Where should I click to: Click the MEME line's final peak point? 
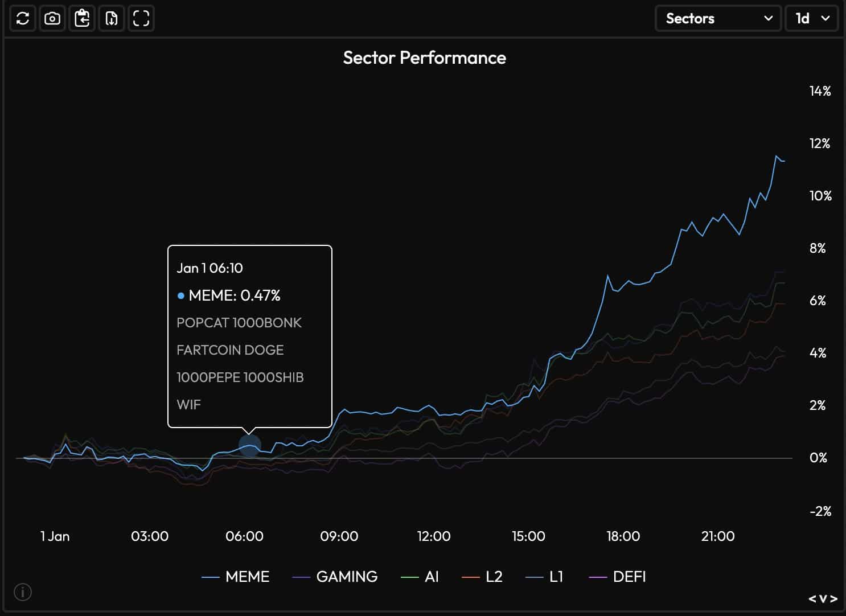776,156
